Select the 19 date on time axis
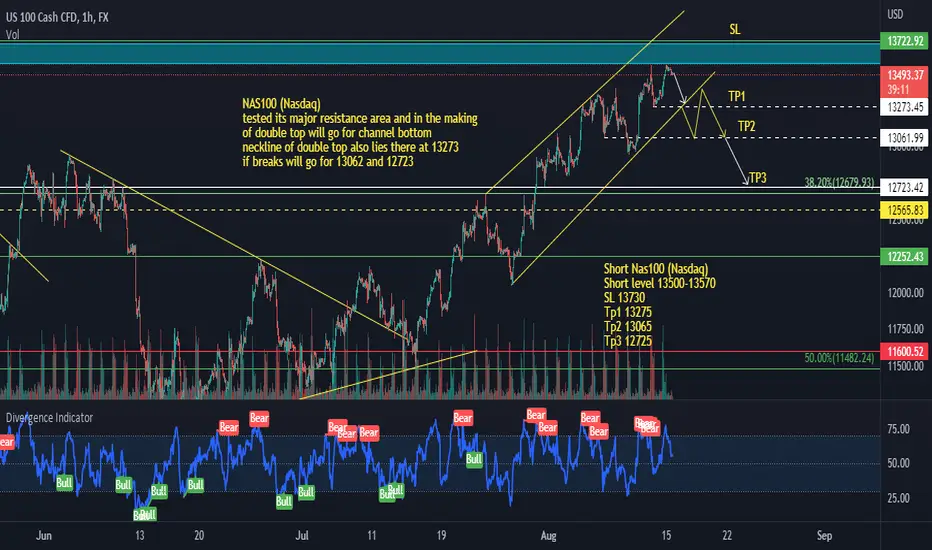Viewport: 932px width, 550px height. click(x=441, y=536)
